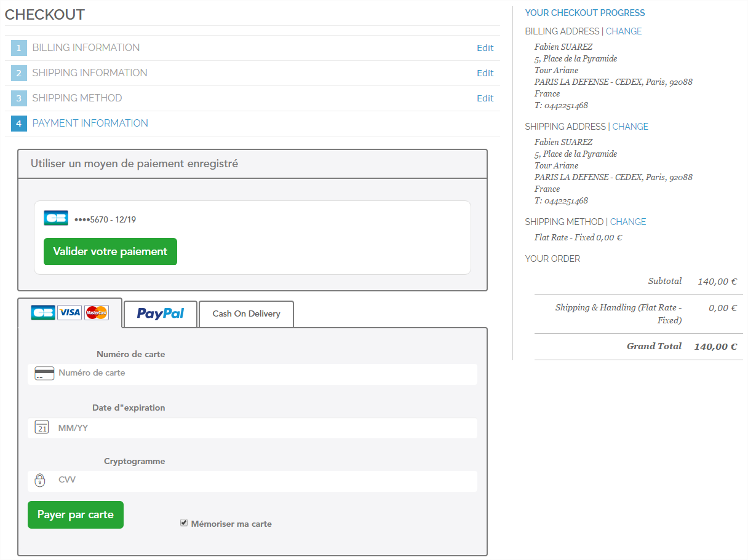Uncheck the Mémoriser ma carte checkbox
The width and height of the screenshot is (748, 560).
coord(183,523)
